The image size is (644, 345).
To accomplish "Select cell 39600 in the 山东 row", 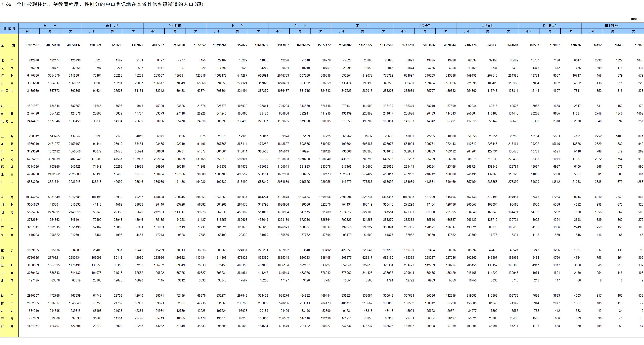I will click(x=535, y=182).
